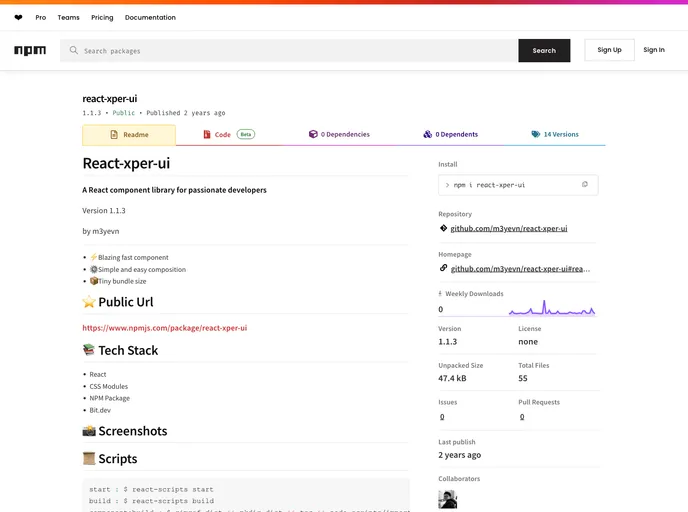This screenshot has height=512, width=688.
Task: Click the Versions tags icon
Action: [x=536, y=134]
